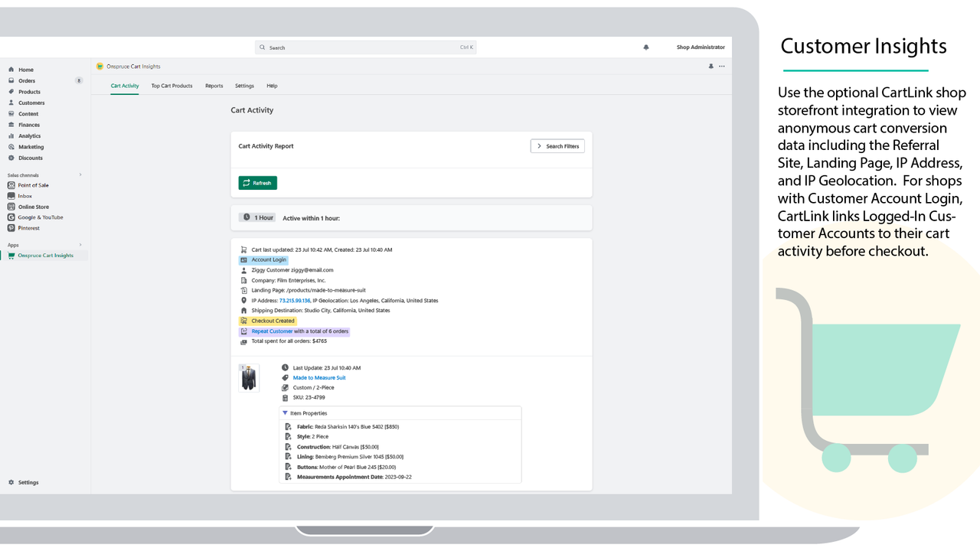
Task: Click the green Refresh button
Action: point(257,183)
